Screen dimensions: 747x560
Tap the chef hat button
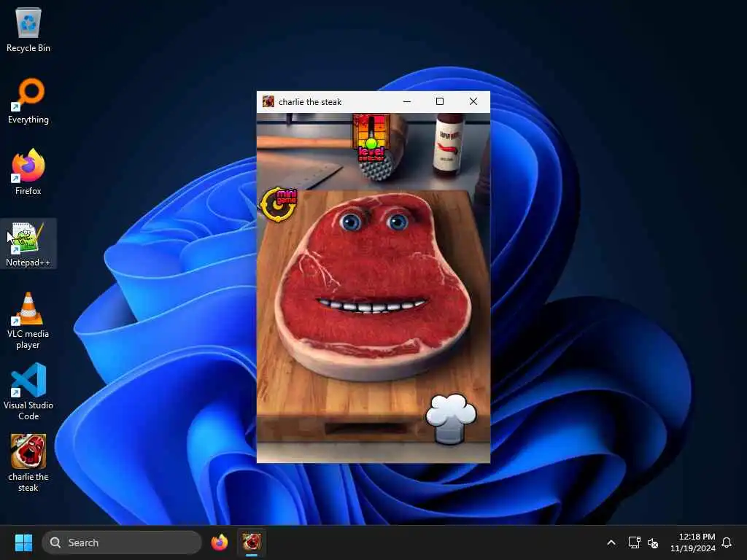pos(451,419)
